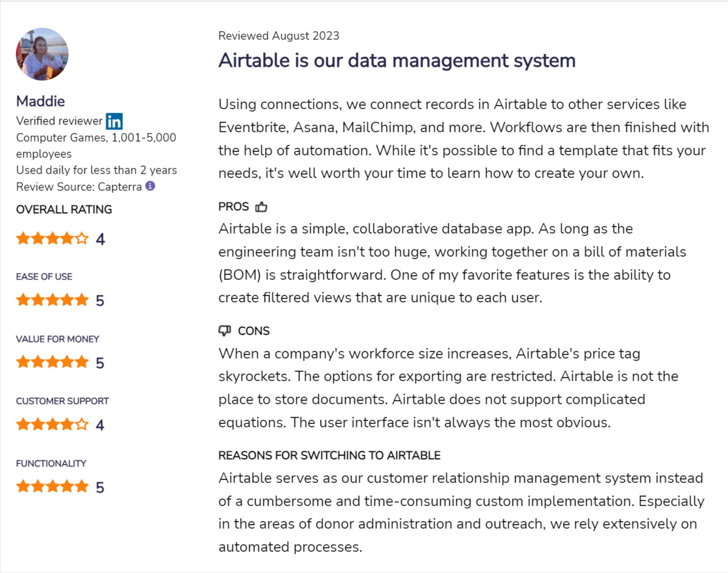Click the Ease of Use stars
This screenshot has width=728, height=573.
tap(52, 300)
